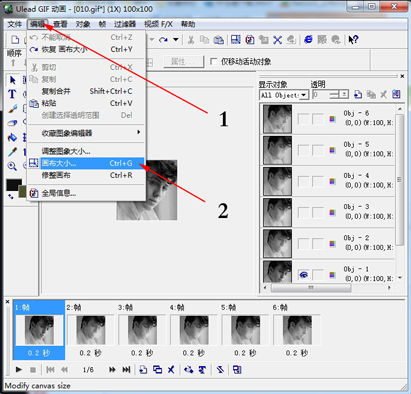Select the Paint Brush tool
This screenshot has height=394, width=411.
point(12,109)
